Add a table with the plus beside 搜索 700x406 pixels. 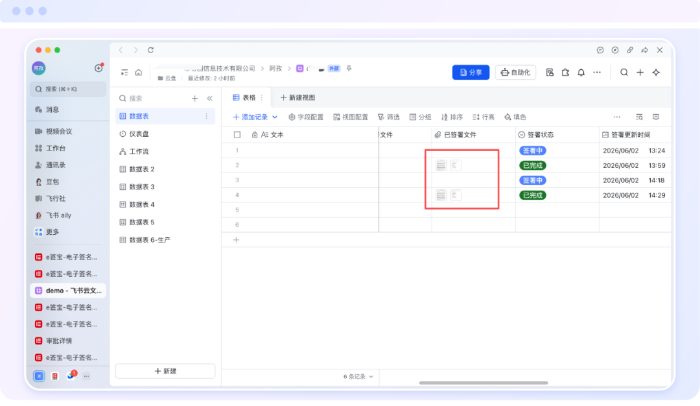click(x=195, y=98)
